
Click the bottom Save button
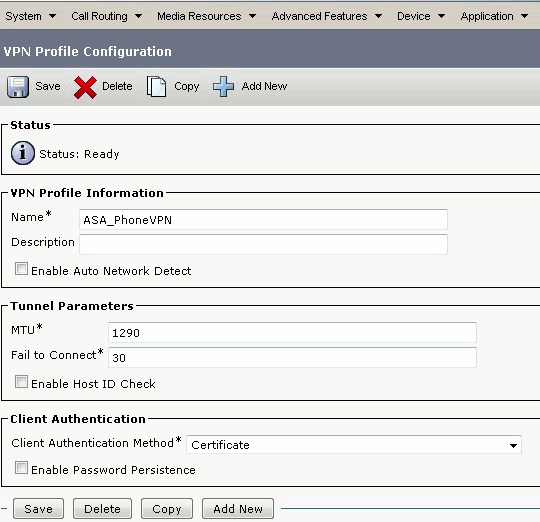(39, 509)
